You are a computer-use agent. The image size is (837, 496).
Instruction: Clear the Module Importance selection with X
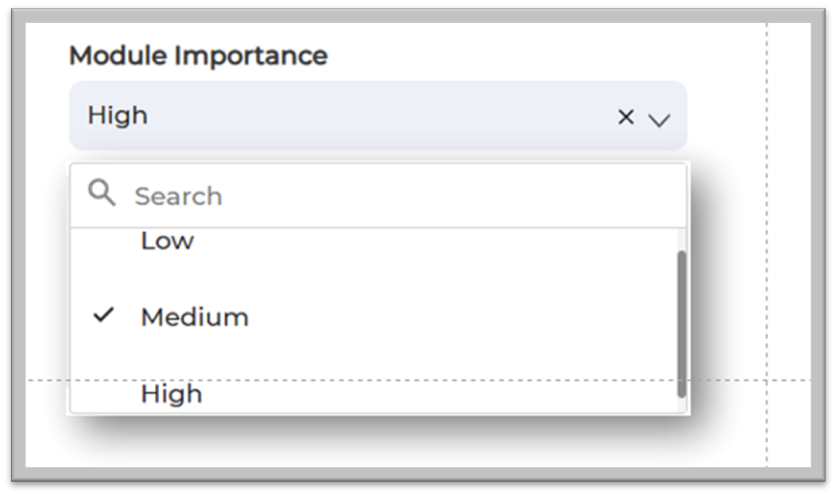click(626, 117)
